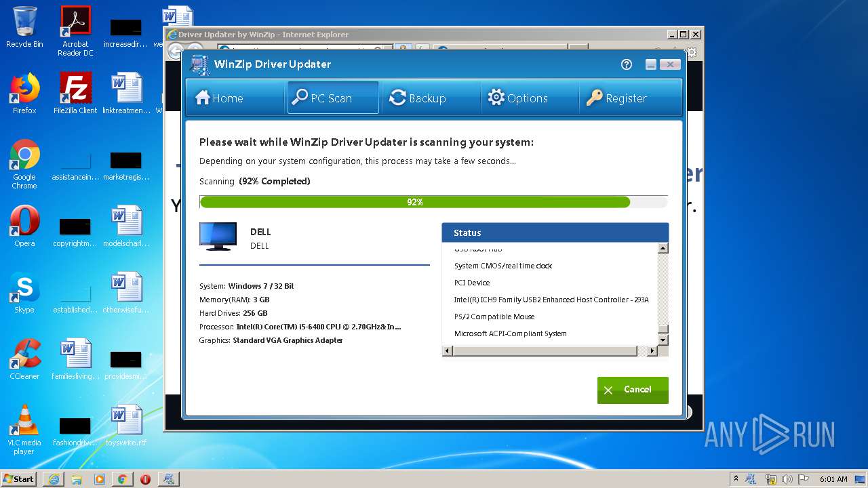Open the Opera desktop shortcut
This screenshot has height=488, width=868.
24,226
